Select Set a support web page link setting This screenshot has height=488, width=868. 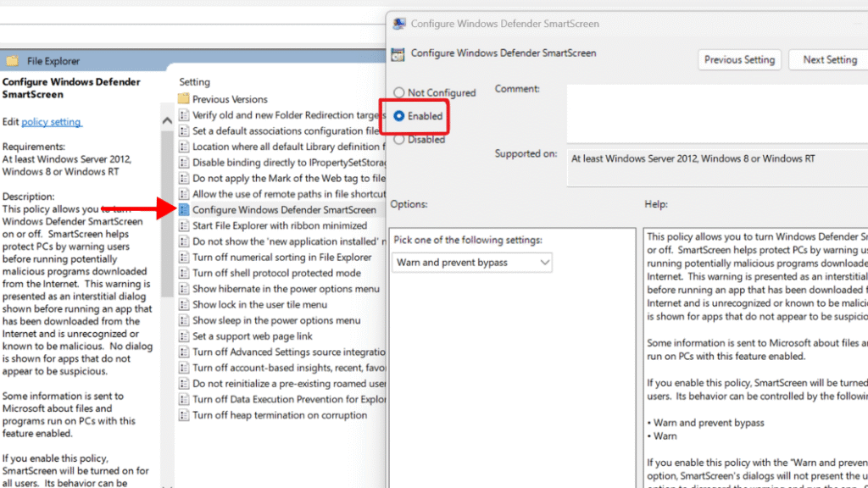(x=252, y=335)
